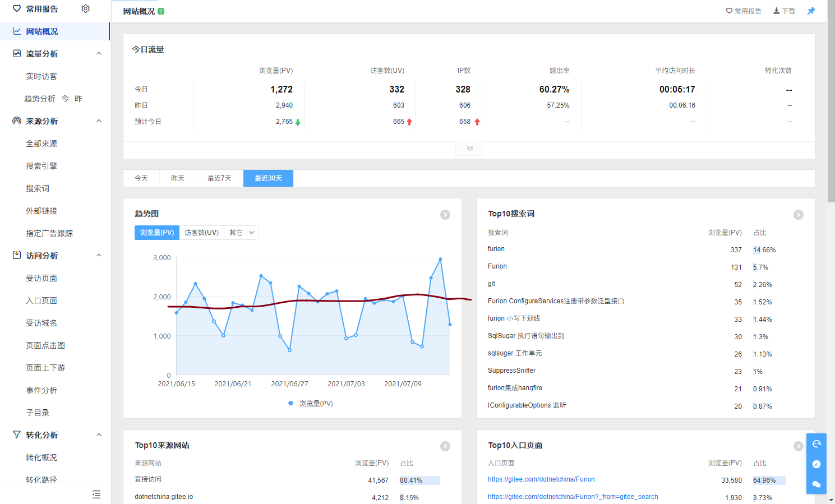835x504 pixels.
Task: Click the 'SuppressSniffer' search term row
Action: 645,371
